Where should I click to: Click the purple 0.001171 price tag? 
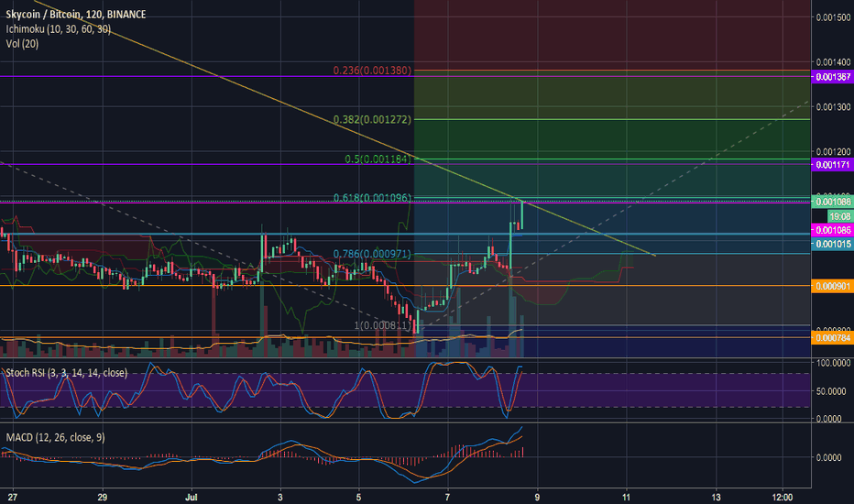pyautogui.click(x=832, y=165)
